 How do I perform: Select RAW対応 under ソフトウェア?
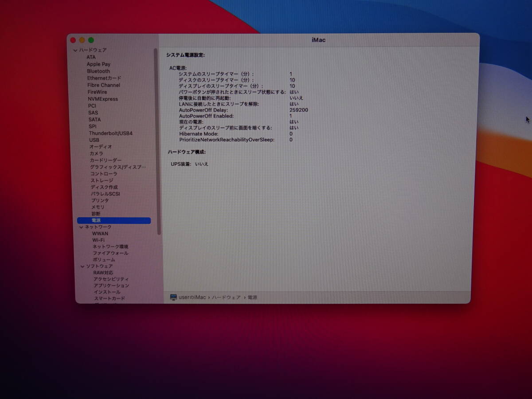pos(103,273)
